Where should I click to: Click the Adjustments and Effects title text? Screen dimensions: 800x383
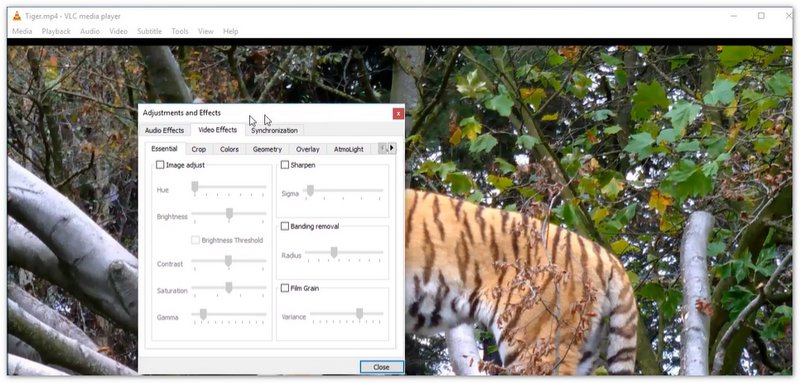click(x=182, y=113)
